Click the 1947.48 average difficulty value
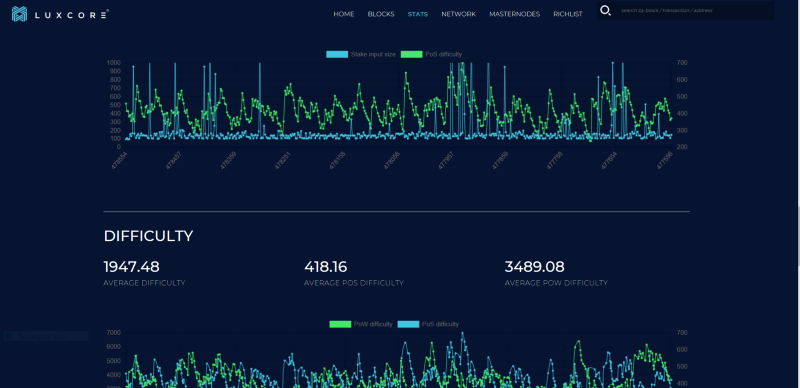The width and height of the screenshot is (800, 388). click(x=132, y=267)
